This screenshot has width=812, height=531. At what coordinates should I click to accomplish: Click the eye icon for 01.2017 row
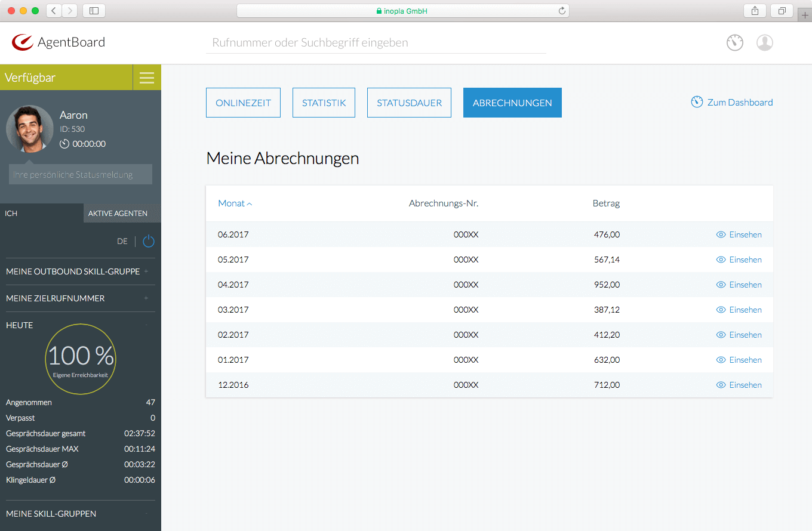point(721,360)
